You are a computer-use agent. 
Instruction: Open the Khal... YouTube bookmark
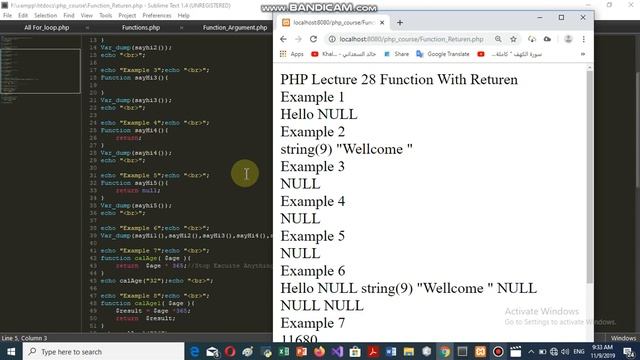click(x=343, y=54)
